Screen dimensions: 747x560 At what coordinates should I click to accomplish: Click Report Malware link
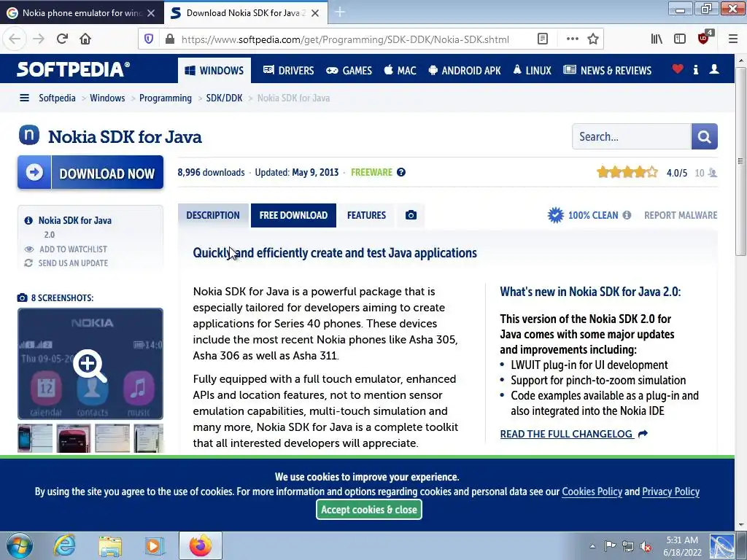click(x=681, y=215)
